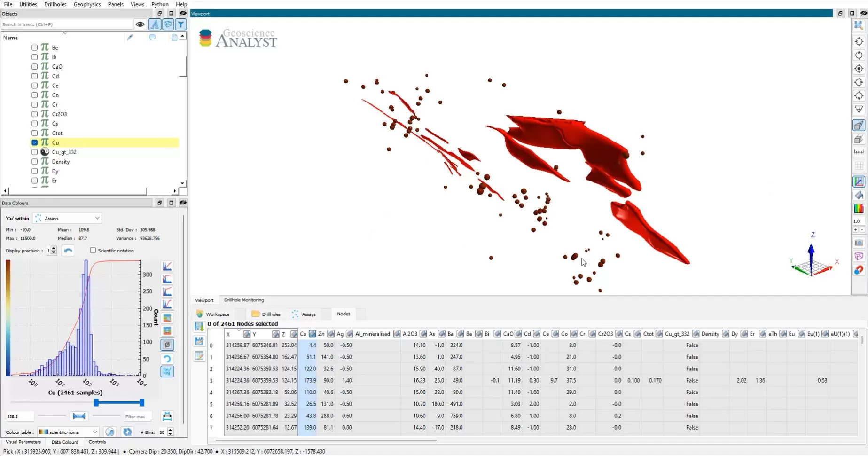The height and width of the screenshot is (456, 868).
Task: Open the colour bar display tool
Action: click(859, 209)
